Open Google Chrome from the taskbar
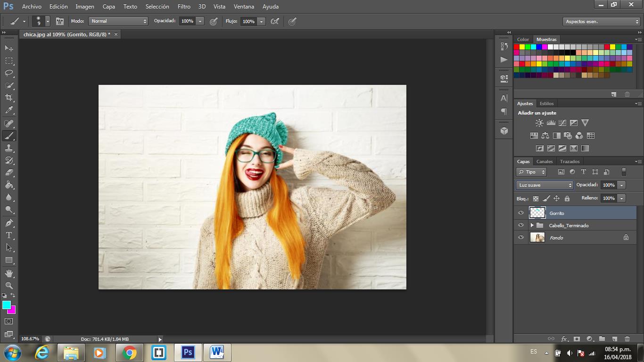Screen dimensions: 644x362 click(x=129, y=353)
